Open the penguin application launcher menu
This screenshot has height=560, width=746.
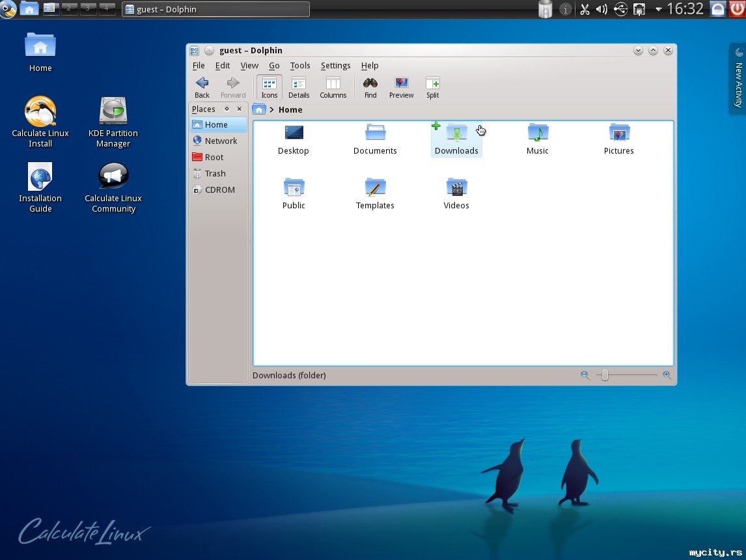pyautogui.click(x=8, y=9)
